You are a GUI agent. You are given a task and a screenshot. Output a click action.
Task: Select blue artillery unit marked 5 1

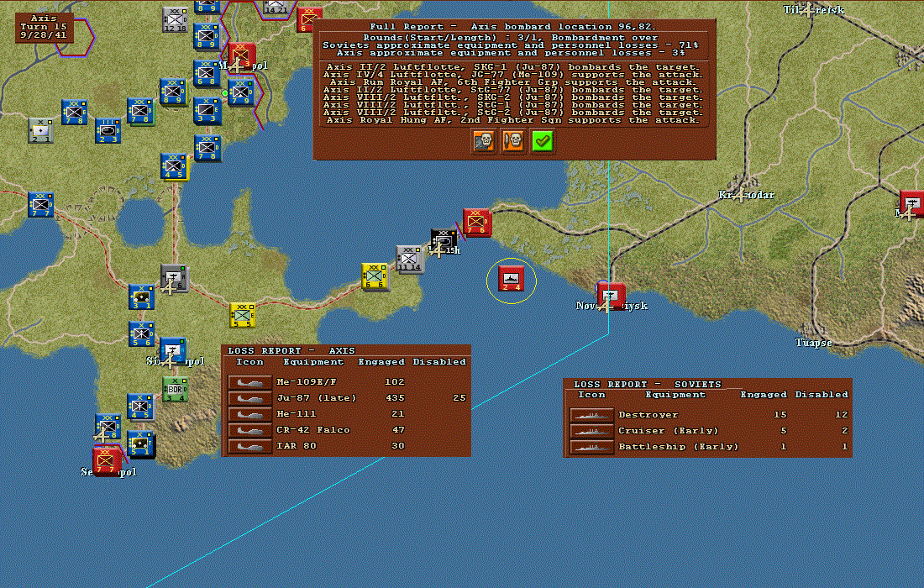[141, 444]
